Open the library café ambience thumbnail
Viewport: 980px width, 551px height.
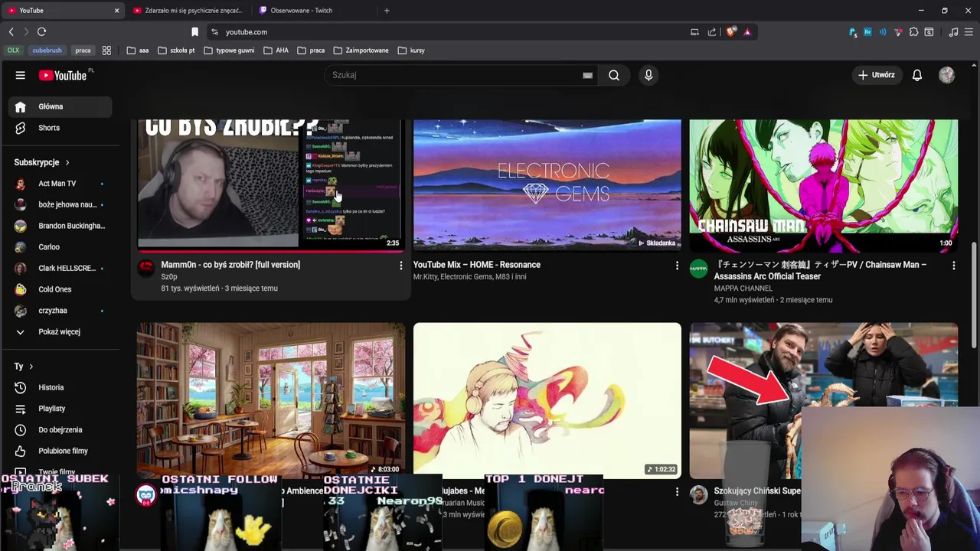click(x=271, y=399)
